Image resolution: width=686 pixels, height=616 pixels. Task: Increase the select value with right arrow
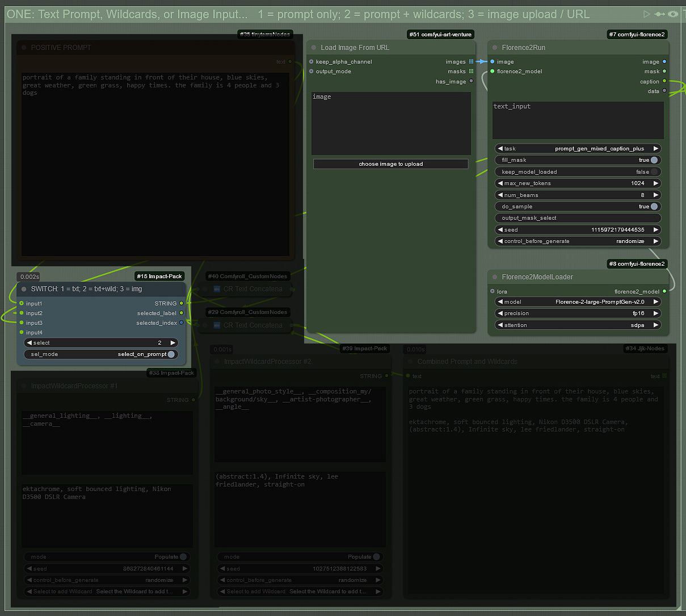[173, 343]
